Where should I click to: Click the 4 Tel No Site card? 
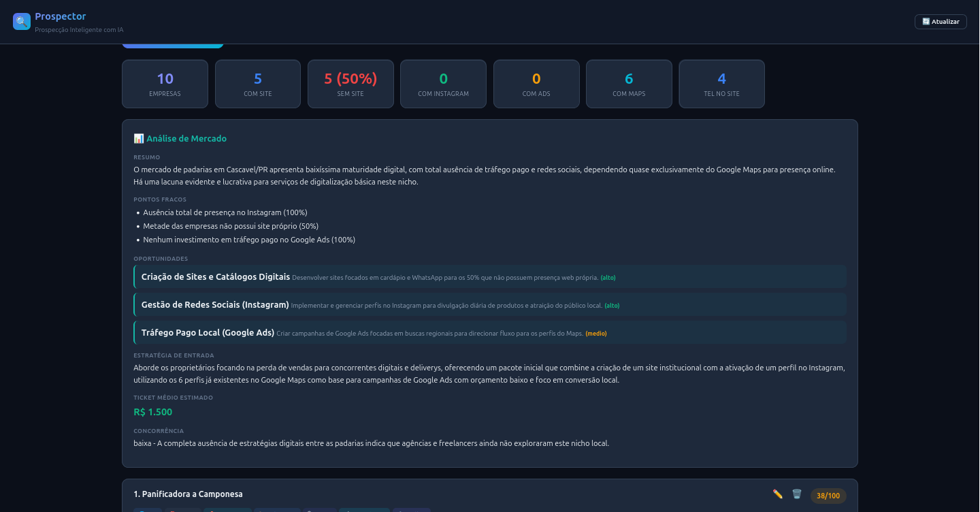pyautogui.click(x=721, y=84)
